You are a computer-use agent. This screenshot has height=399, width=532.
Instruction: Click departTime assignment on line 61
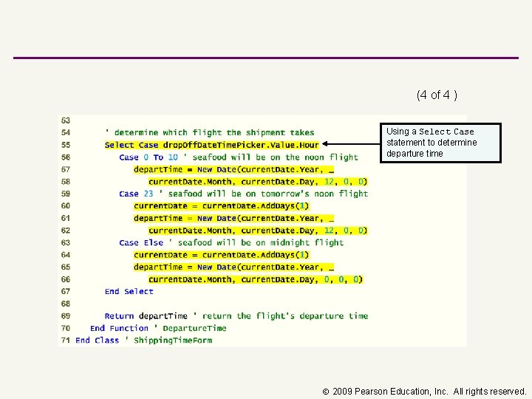pyautogui.click(x=233, y=218)
